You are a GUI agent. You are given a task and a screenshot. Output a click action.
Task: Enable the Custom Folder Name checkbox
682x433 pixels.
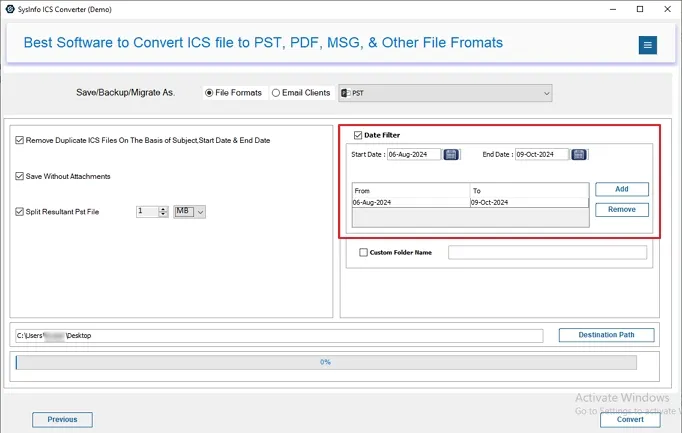click(x=363, y=252)
